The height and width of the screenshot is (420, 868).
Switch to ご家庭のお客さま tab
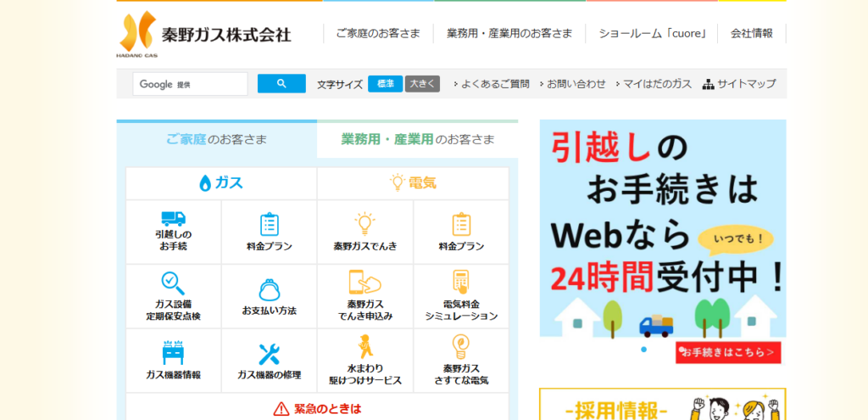[x=216, y=140]
